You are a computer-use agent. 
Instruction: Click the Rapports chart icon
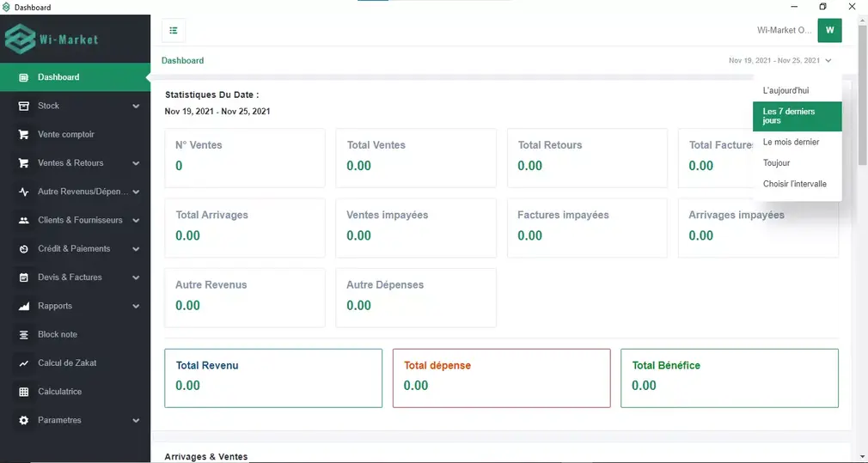pos(23,306)
